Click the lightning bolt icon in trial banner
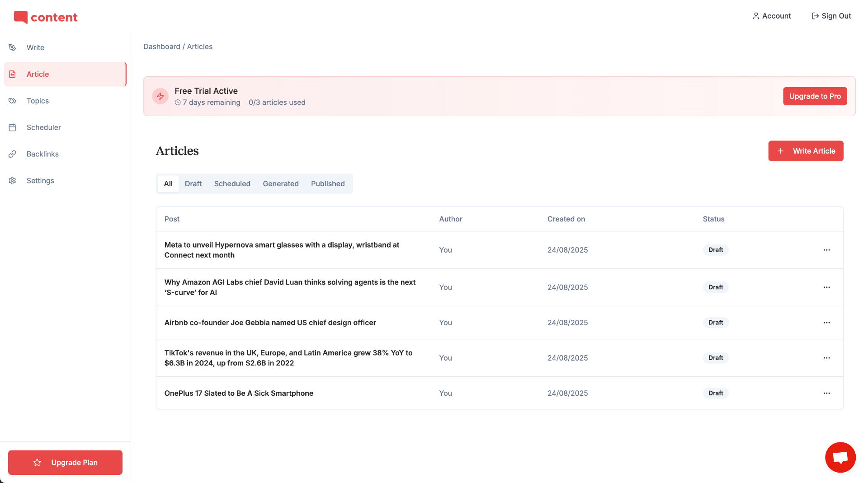Image resolution: width=868 pixels, height=483 pixels. (160, 96)
